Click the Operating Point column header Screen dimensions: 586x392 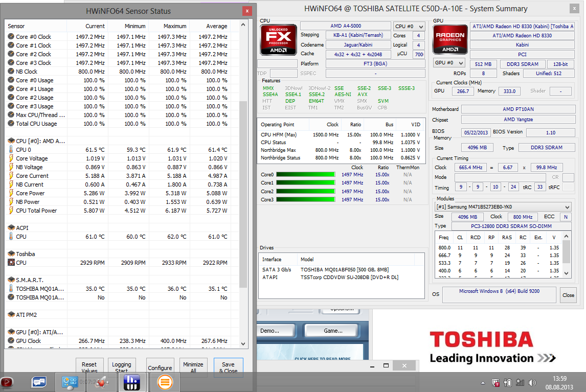[283, 124]
